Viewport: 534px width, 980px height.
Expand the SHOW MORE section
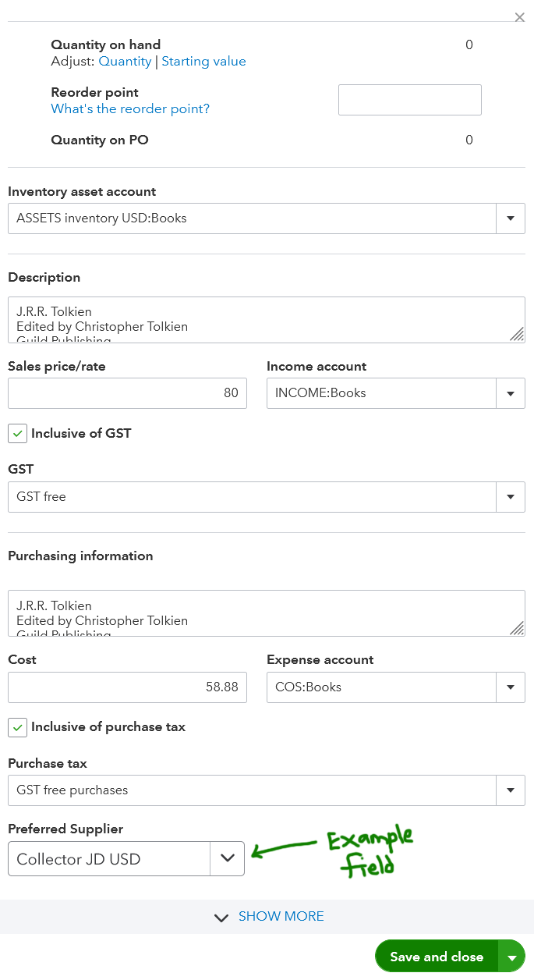281,916
